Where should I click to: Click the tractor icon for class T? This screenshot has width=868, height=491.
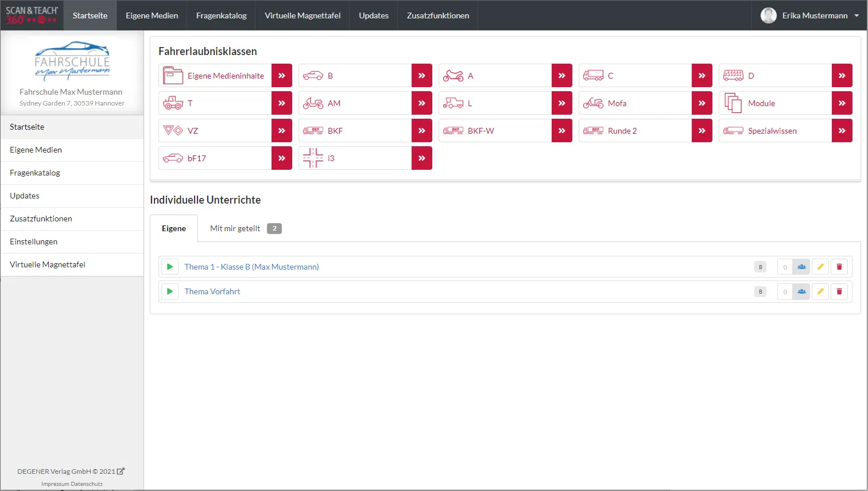coord(173,103)
